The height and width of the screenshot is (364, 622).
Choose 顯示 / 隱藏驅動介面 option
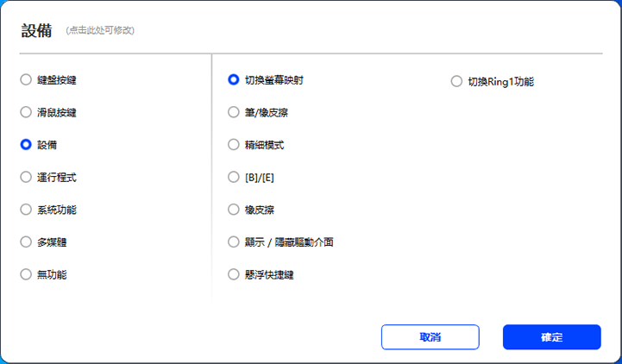coord(233,242)
